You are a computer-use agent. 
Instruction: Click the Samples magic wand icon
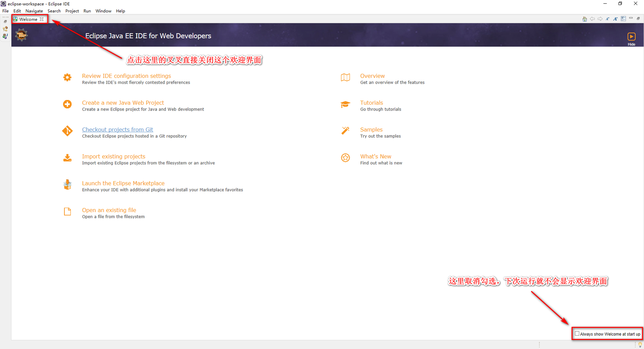(x=346, y=131)
